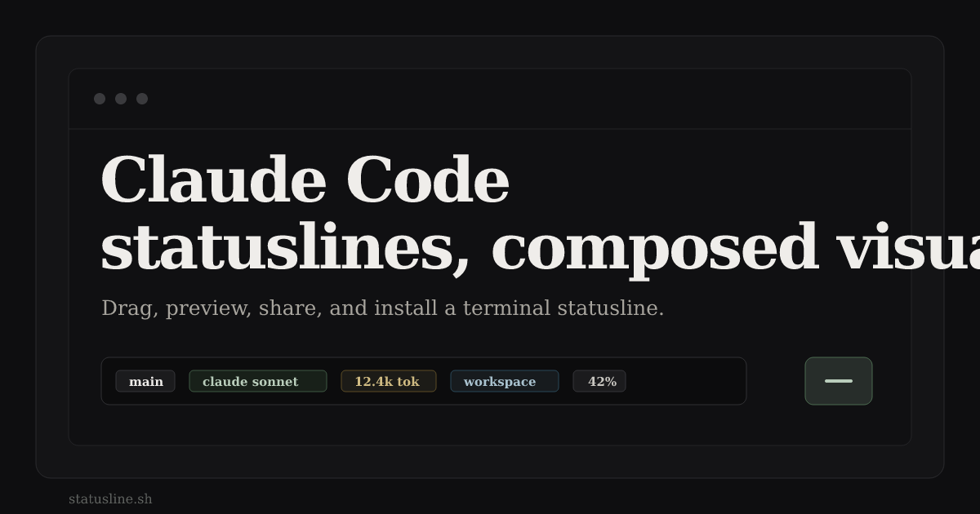
Task: Select the 'workspace' segment chip
Action: coord(505,381)
